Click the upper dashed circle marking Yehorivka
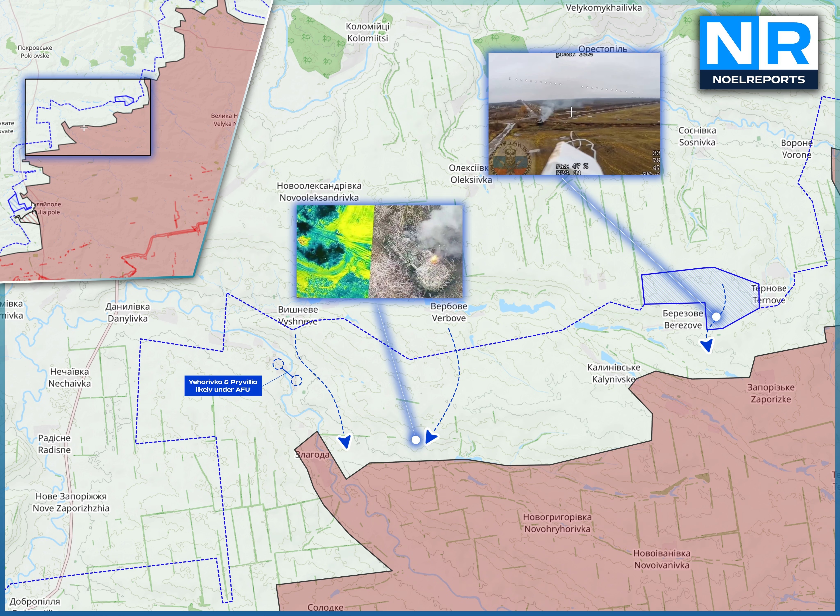The image size is (840, 616). click(x=278, y=364)
